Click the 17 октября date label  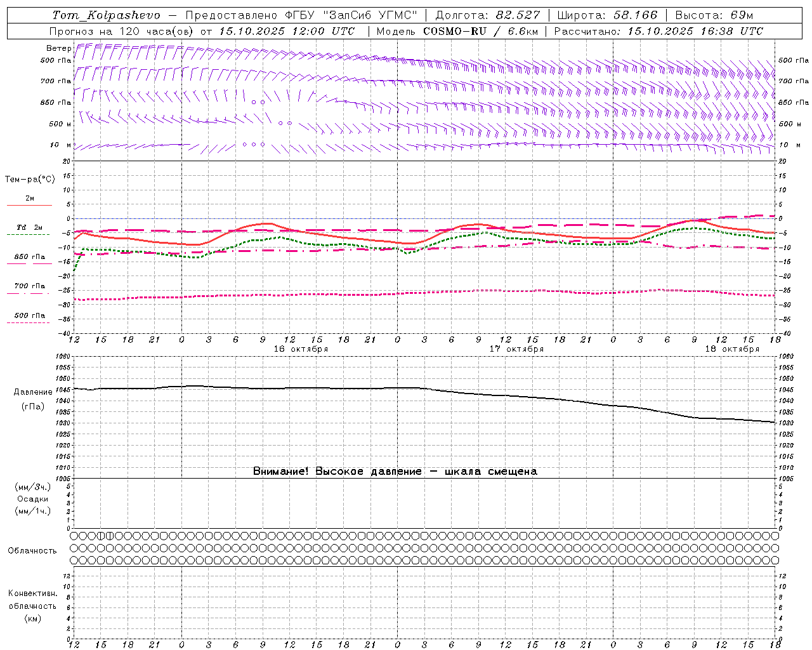[516, 349]
